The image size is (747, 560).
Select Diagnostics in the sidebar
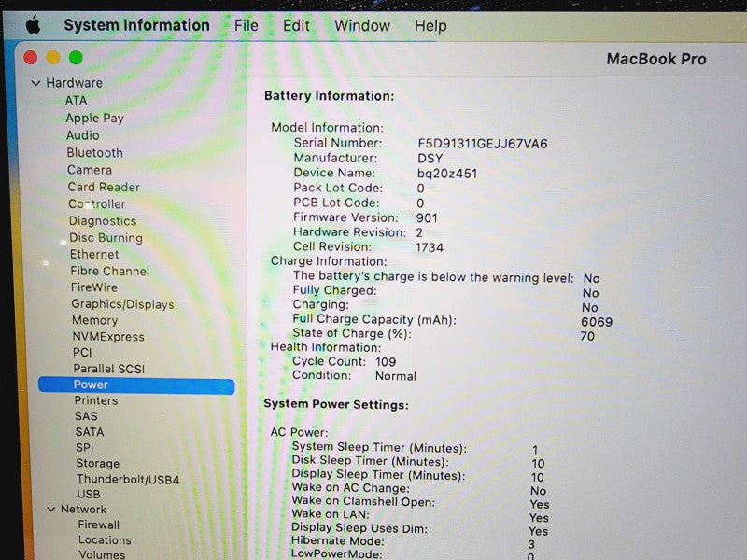tap(103, 221)
